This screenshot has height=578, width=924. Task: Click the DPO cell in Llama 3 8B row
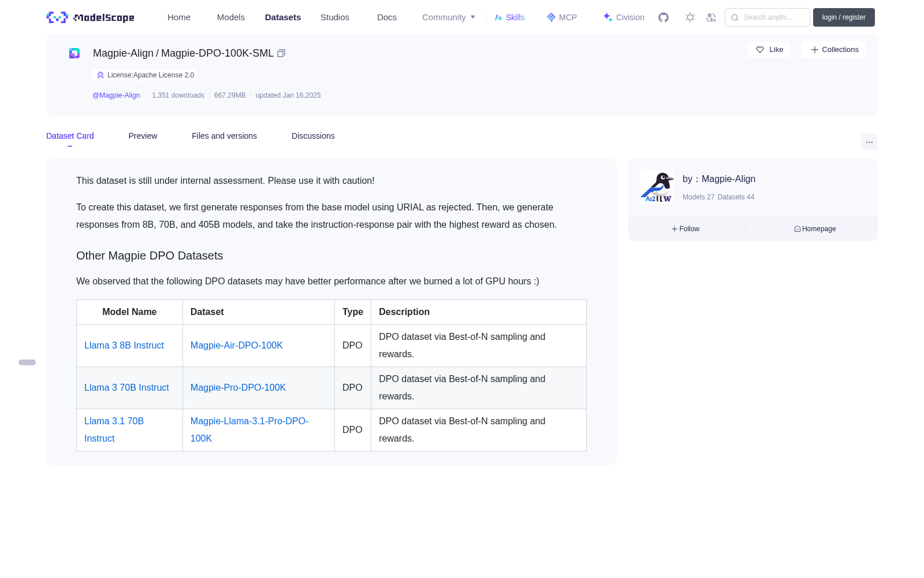click(x=352, y=346)
